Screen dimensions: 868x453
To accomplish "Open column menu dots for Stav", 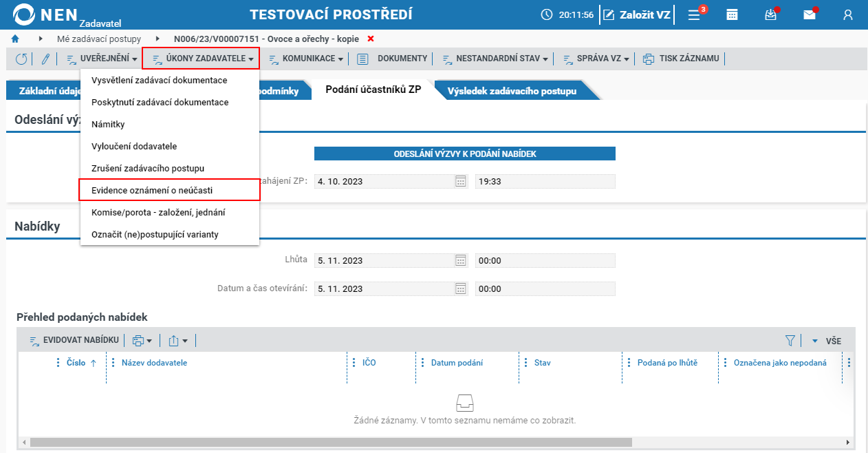I will [525, 363].
